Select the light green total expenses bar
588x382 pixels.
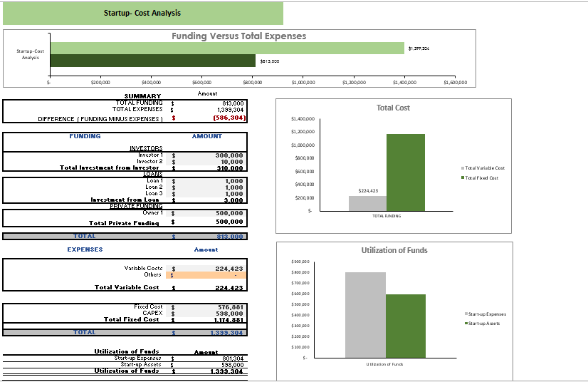[227, 48]
